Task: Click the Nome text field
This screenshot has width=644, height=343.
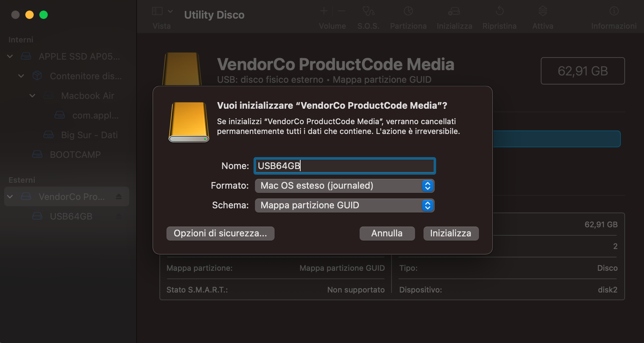Action: 344,166
